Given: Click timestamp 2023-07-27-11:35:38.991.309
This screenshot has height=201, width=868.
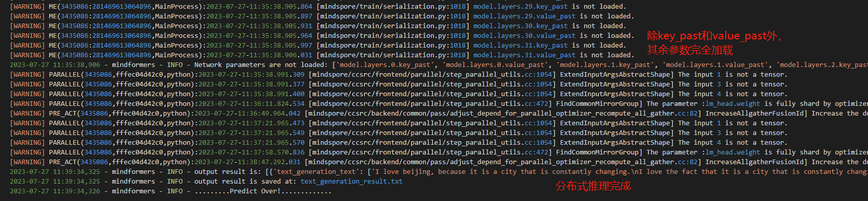Looking at the screenshot, I should pyautogui.click(x=251, y=75).
